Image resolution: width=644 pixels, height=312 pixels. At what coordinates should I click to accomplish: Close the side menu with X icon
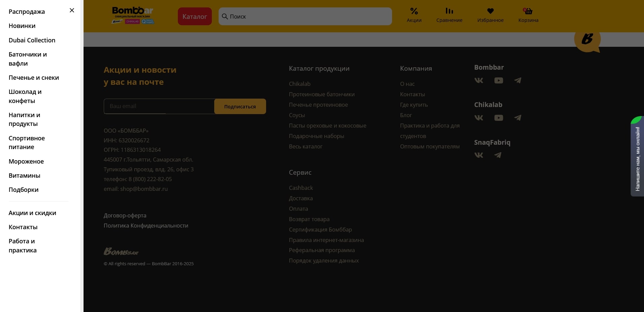click(x=72, y=10)
